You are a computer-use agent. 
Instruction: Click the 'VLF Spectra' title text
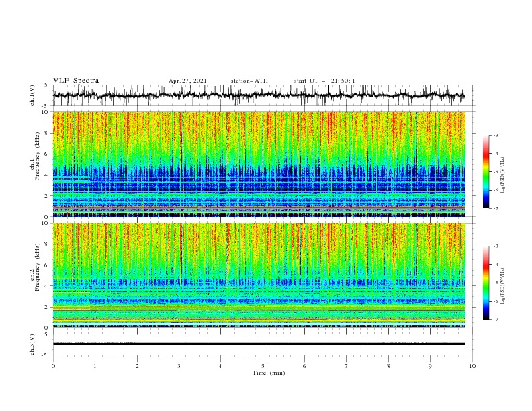[76, 81]
